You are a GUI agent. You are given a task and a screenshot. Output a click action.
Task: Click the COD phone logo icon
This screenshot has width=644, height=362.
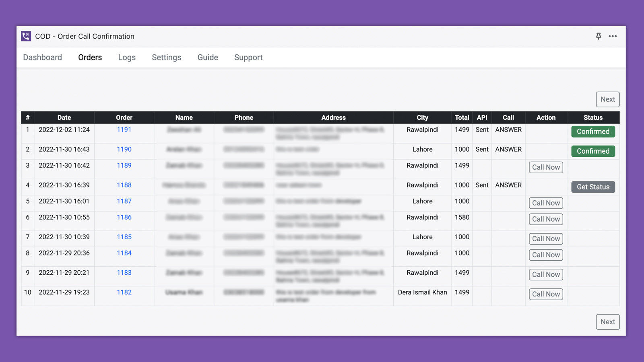(25, 36)
